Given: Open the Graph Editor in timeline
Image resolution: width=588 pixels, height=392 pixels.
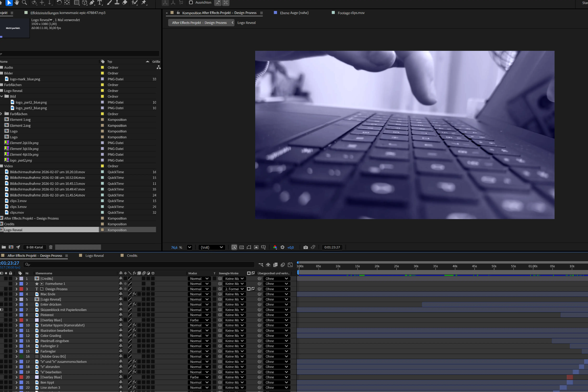Looking at the screenshot, I should (x=290, y=265).
